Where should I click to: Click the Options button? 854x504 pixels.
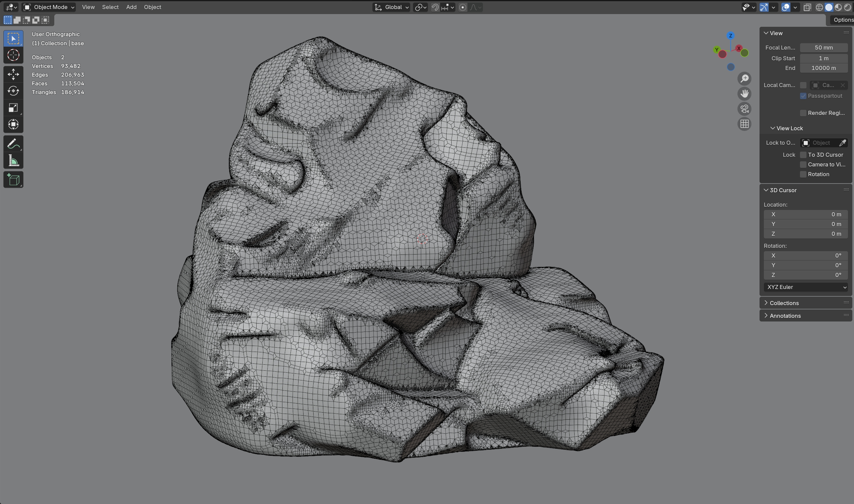pyautogui.click(x=843, y=20)
